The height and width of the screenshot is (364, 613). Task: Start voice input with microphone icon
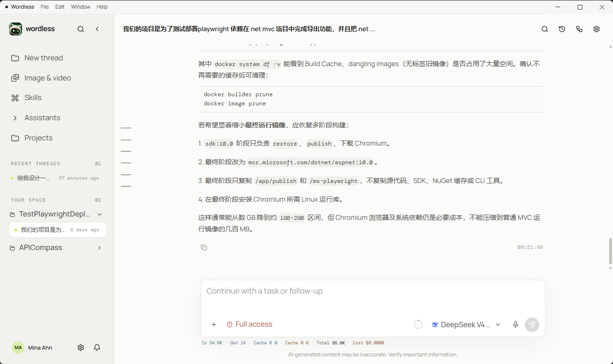click(516, 325)
